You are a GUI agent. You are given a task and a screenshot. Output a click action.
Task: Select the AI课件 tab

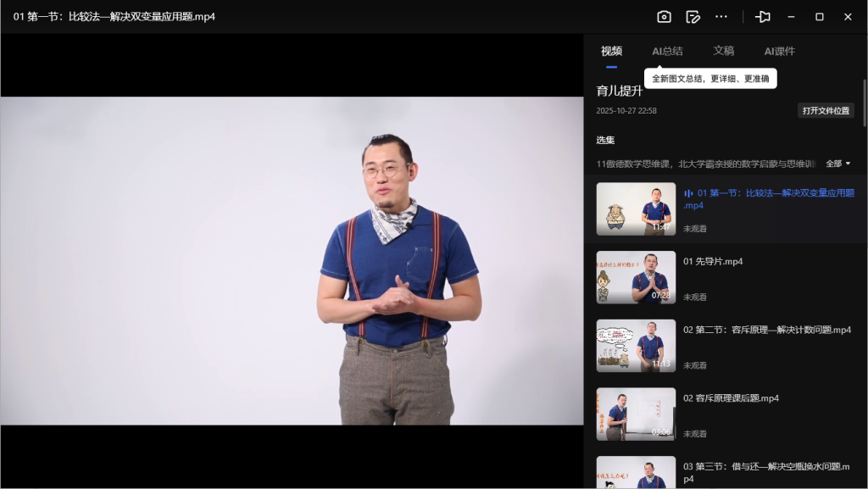point(779,51)
